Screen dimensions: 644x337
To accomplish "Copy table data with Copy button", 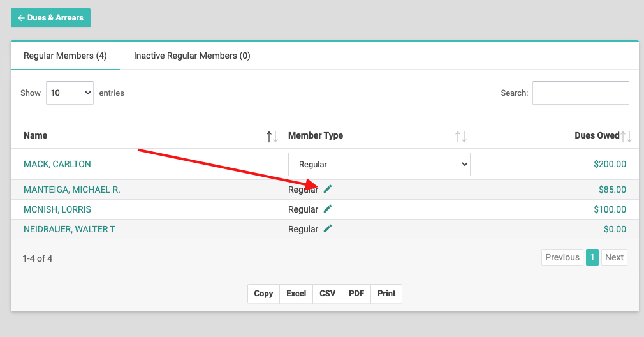I will pos(264,294).
